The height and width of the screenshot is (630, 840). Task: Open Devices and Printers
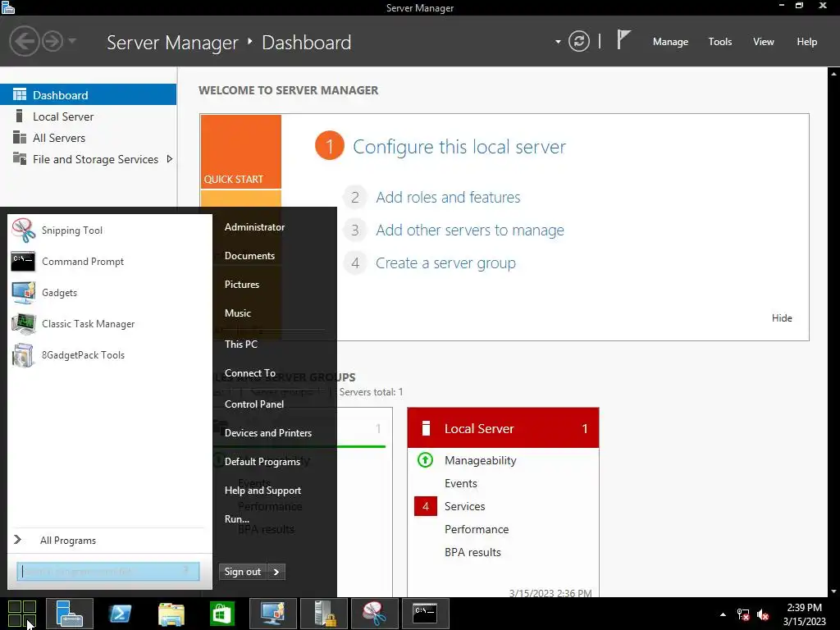[x=268, y=433]
